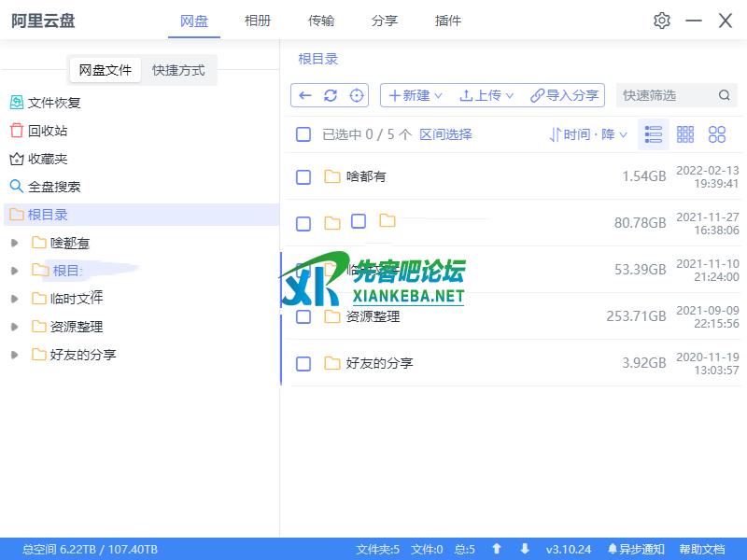Viewport: 747px width, 560px height.
Task: Click the locate target icon in toolbar
Action: 356,95
